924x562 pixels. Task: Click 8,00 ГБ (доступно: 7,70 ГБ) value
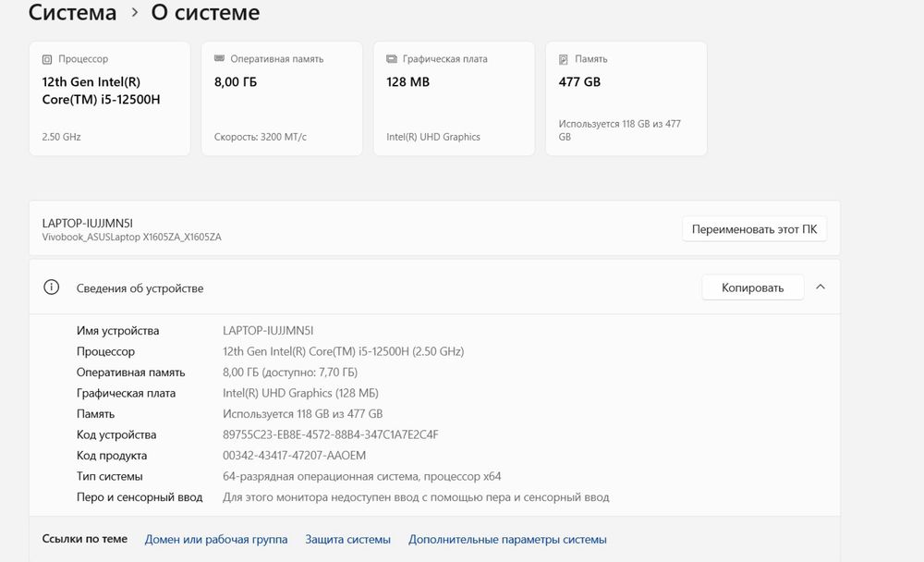click(290, 373)
